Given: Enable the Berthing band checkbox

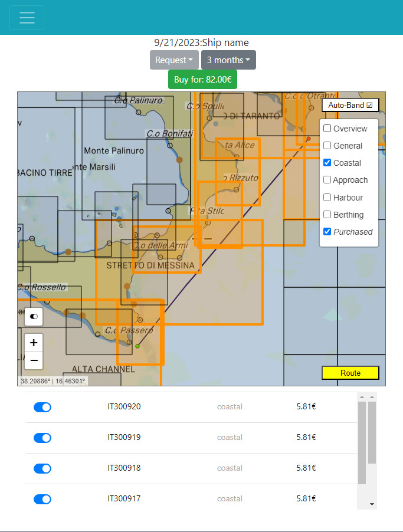Looking at the screenshot, I should [x=327, y=215].
